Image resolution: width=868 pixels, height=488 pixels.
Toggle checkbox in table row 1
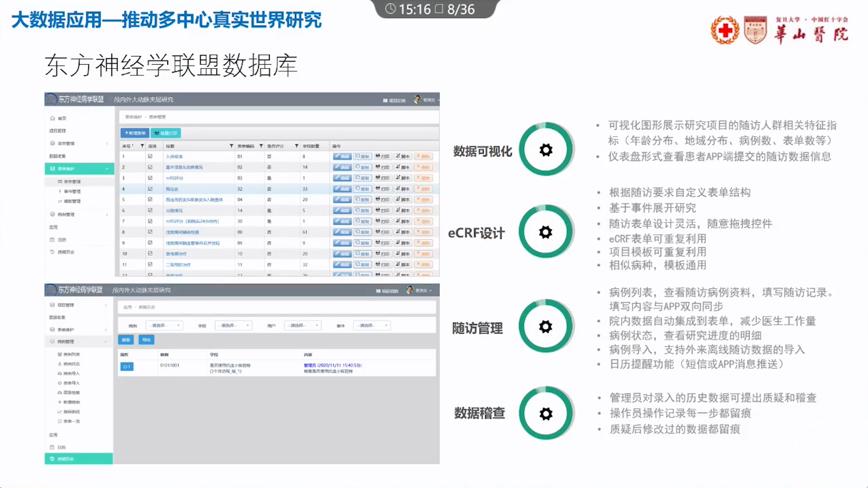coord(150,156)
